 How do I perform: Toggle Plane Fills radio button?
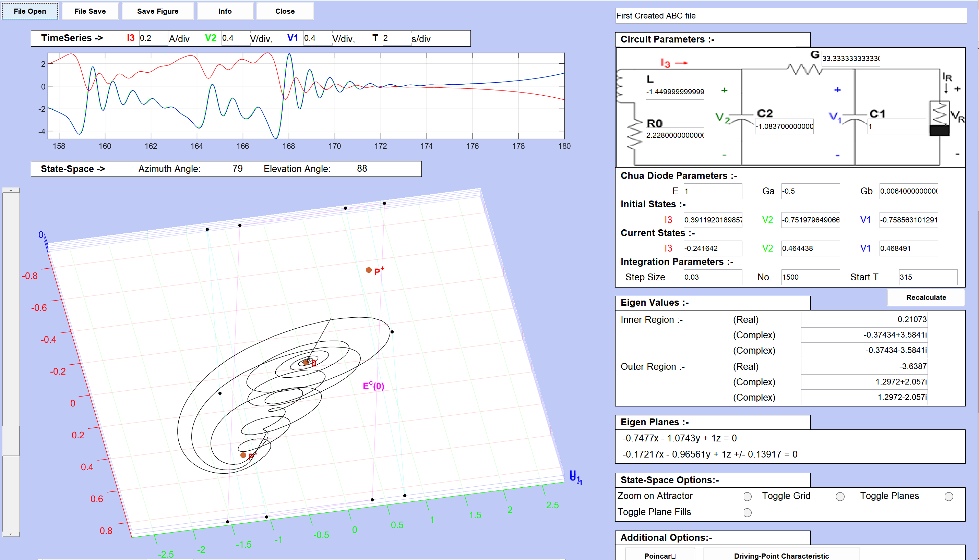tap(747, 513)
